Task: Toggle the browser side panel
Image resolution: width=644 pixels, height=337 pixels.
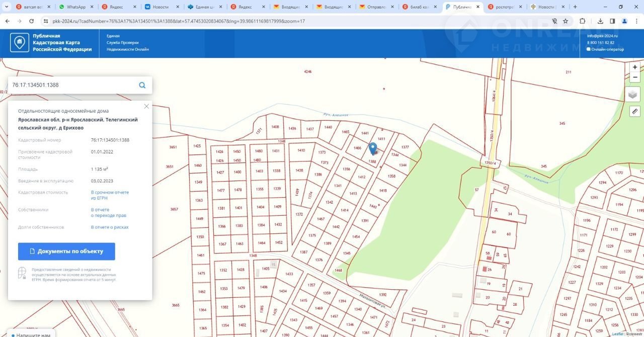Action: coord(612,21)
